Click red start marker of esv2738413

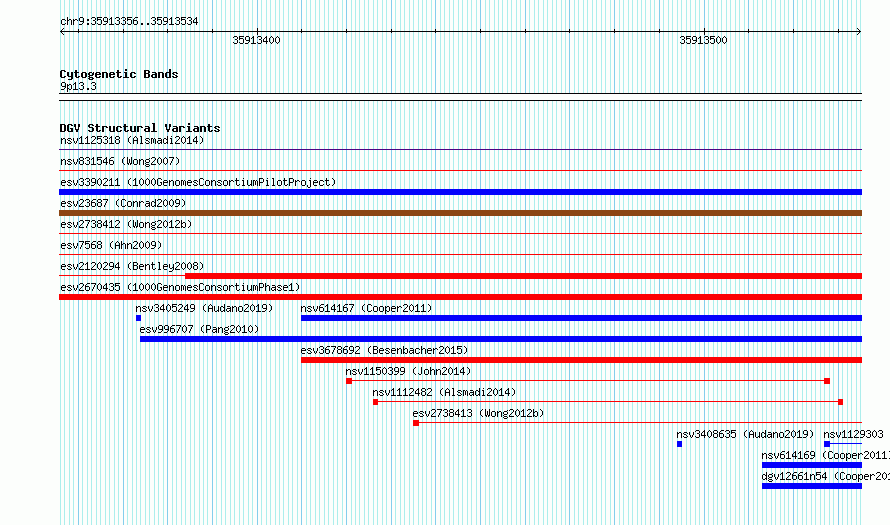416,423
